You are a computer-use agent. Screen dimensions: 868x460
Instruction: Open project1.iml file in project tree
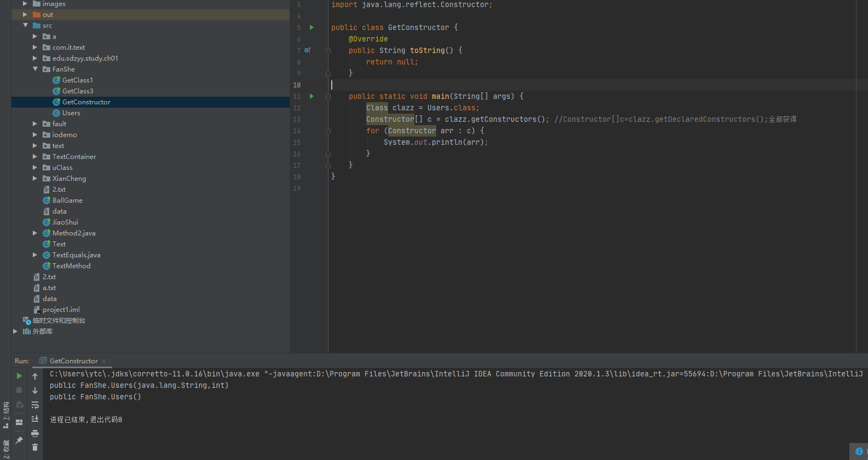(61, 310)
